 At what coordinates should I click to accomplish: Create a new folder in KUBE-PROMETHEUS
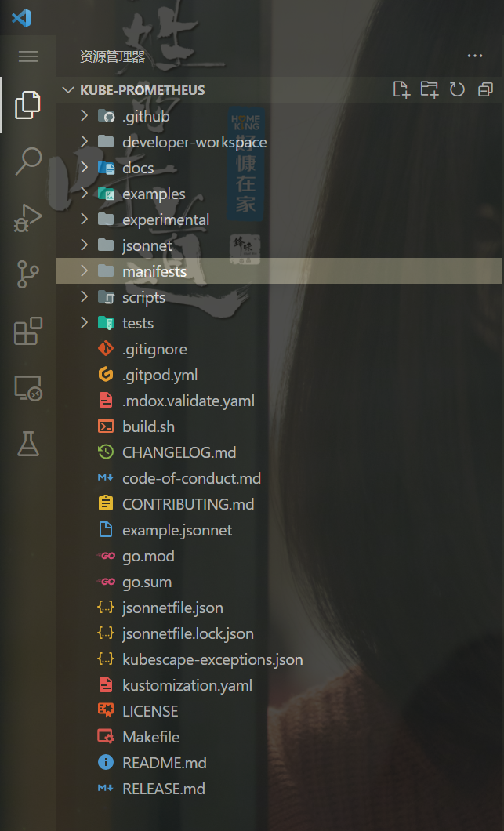(430, 89)
